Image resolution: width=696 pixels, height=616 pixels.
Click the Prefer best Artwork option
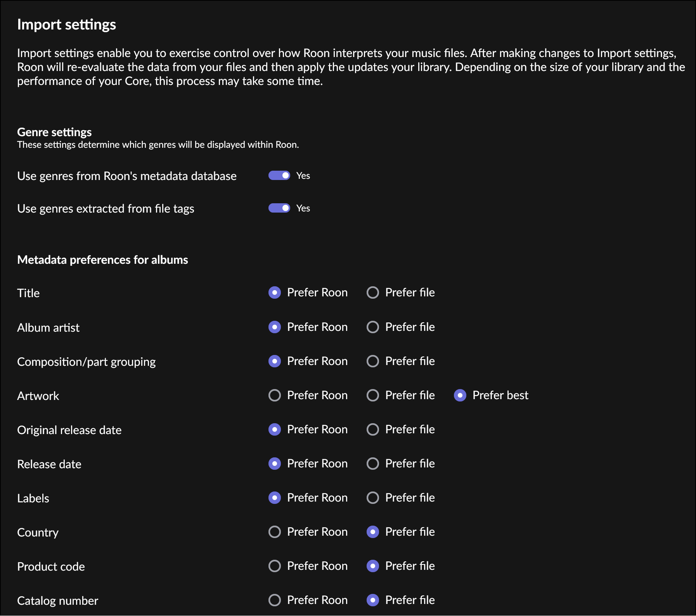pyautogui.click(x=460, y=395)
